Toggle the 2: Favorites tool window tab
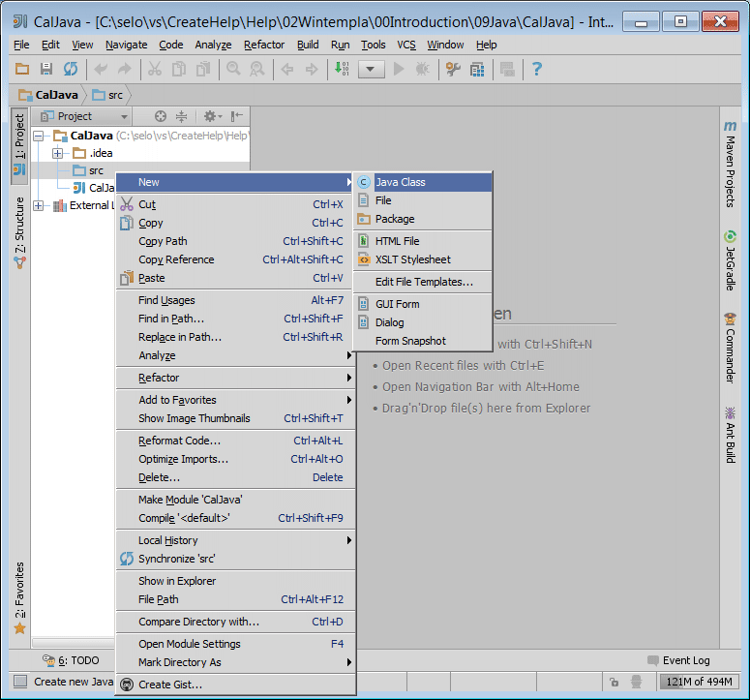750x700 pixels. click(x=19, y=598)
